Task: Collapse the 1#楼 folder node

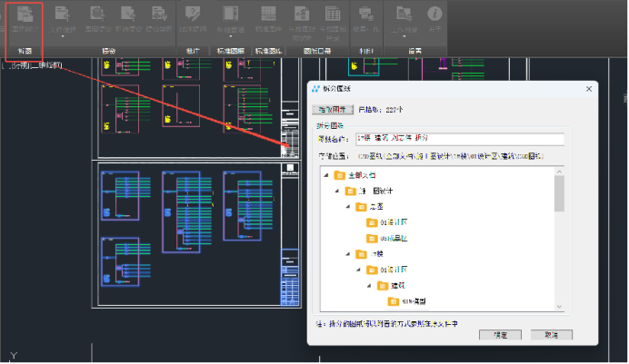Action: [347, 253]
